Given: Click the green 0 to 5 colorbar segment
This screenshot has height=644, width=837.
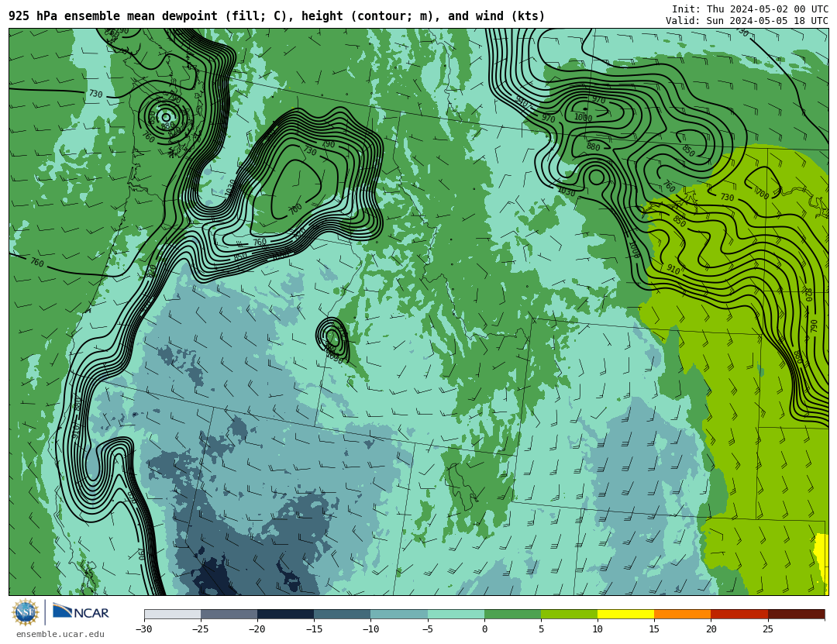Looking at the screenshot, I should pyautogui.click(x=512, y=615).
